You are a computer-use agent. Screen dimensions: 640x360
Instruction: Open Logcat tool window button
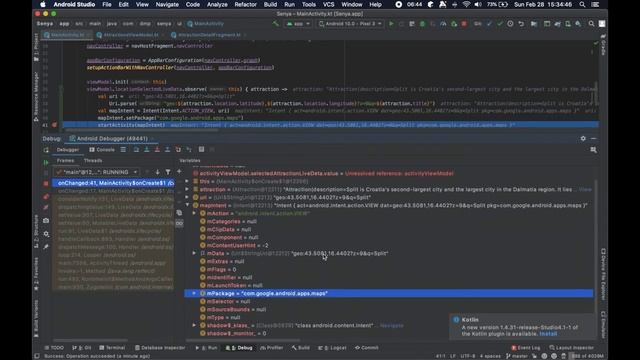click(x=332, y=348)
